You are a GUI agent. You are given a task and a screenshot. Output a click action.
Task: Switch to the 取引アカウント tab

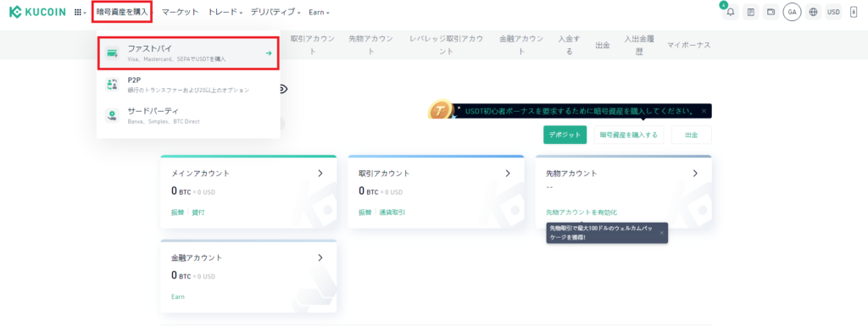[x=312, y=45]
